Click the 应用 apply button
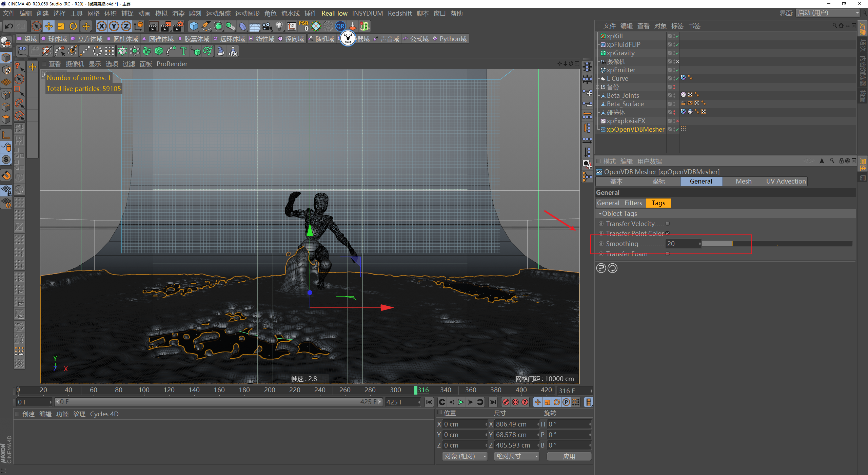Viewport: 868px width, 475px height. [569, 456]
